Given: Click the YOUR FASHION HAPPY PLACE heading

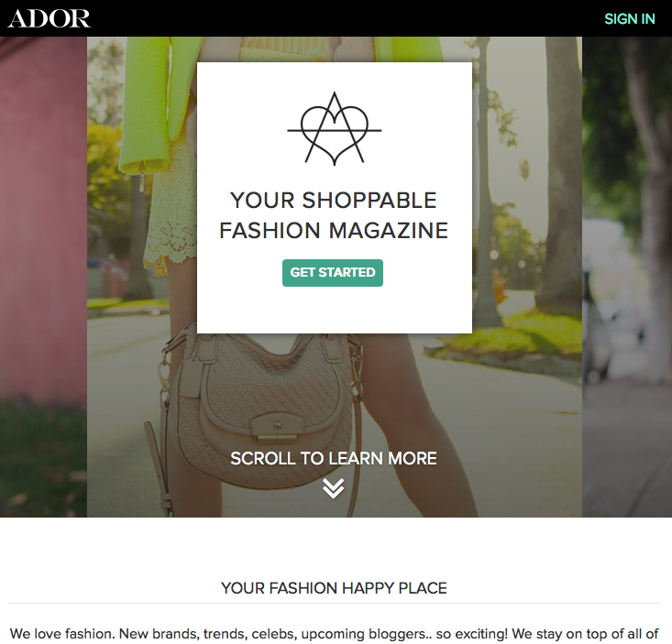Looking at the screenshot, I should pyautogui.click(x=334, y=588).
